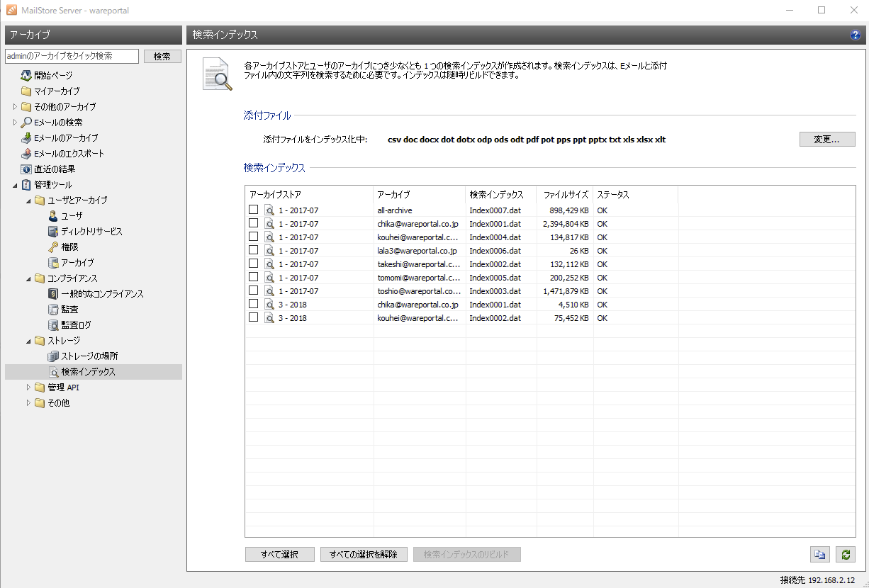The image size is (869, 588).
Task: Click the 直近の結果 info icon
Action: pyautogui.click(x=26, y=169)
